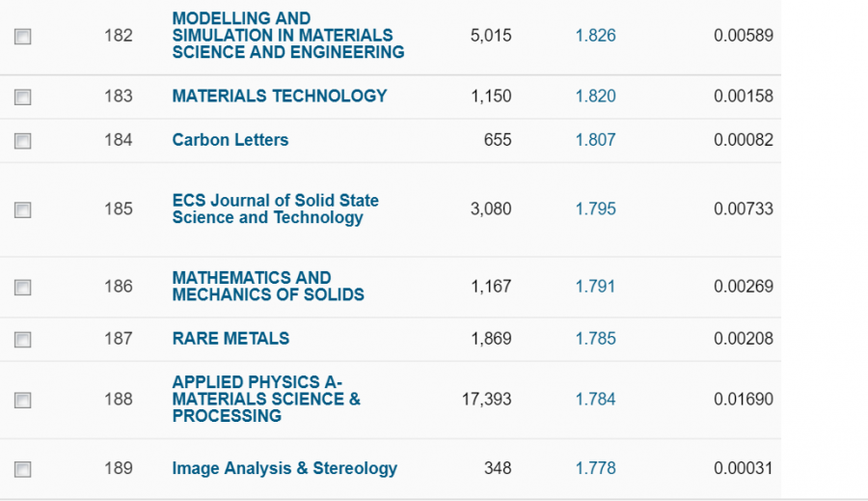This screenshot has height=501, width=868.
Task: Go to the Carbon Letters journal page
Action: coord(230,140)
